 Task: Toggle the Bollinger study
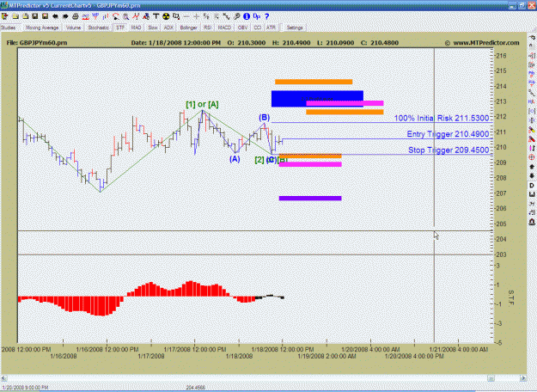coord(188,28)
